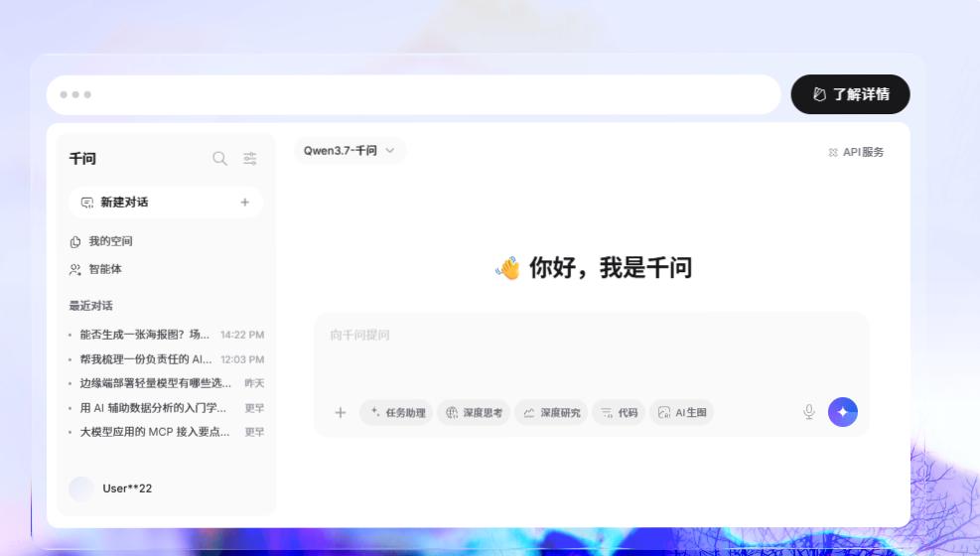Toggle the 深度研究 mode

tap(551, 412)
